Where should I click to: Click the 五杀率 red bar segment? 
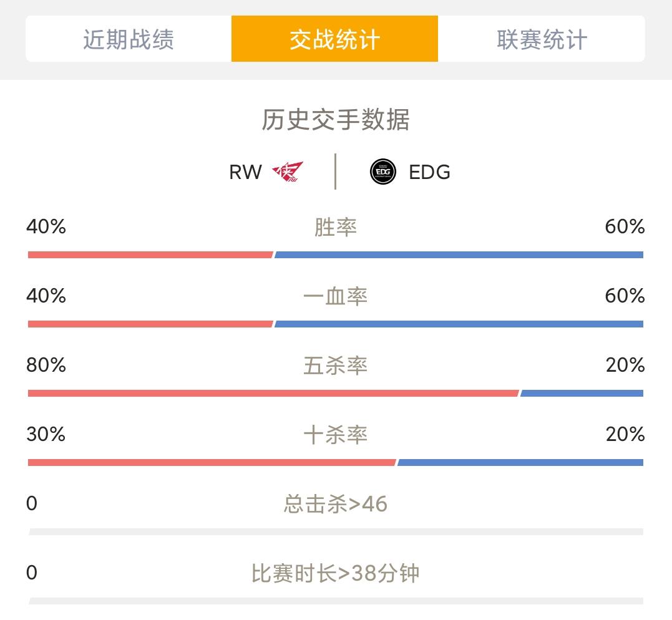coord(273,393)
